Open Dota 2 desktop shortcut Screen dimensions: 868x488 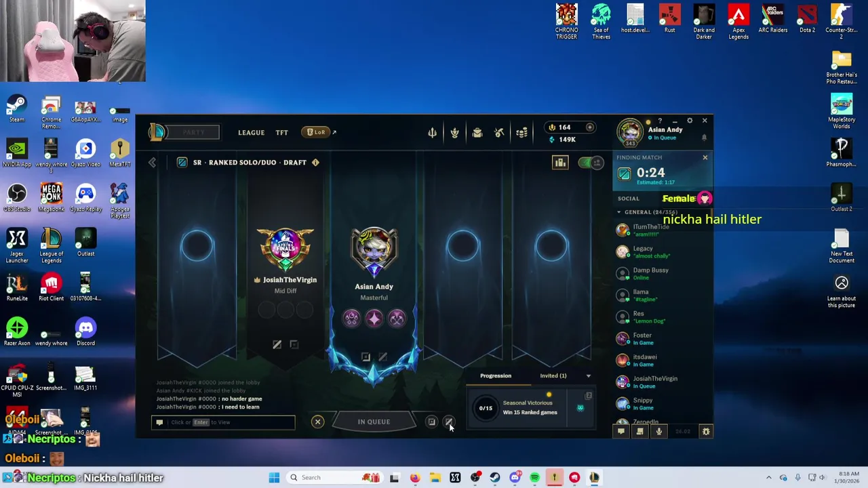click(807, 20)
